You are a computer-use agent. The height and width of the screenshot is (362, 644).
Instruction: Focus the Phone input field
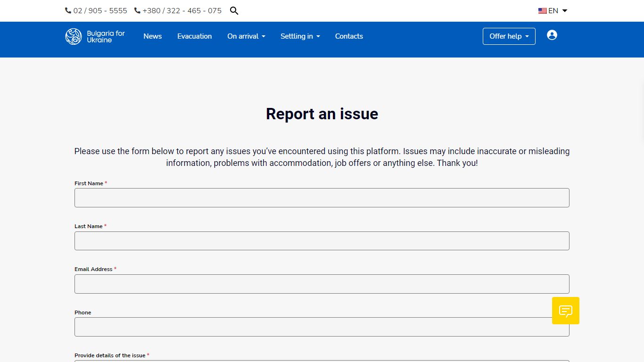[322, 327]
